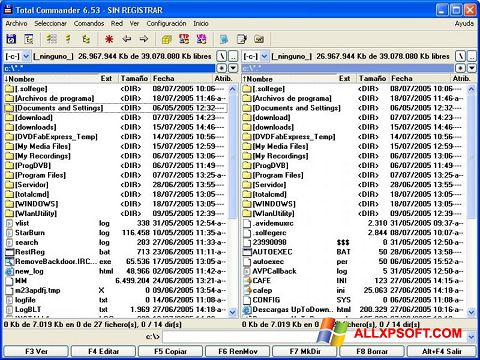Open right panel favorites star button
Image resolution: width=480 pixels, height=360 pixels.
click(460, 68)
